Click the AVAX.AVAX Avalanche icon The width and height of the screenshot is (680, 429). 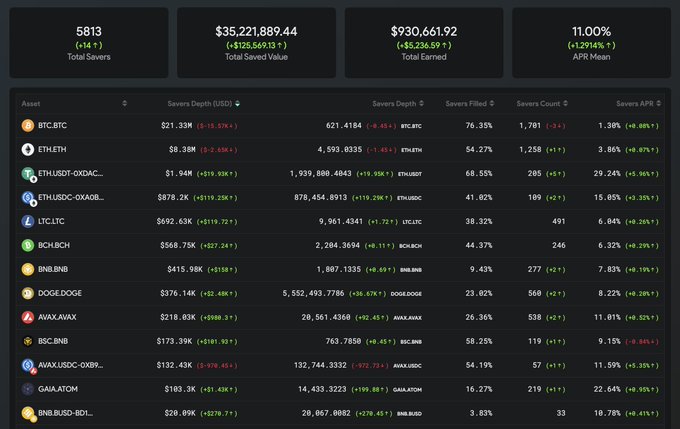click(x=28, y=317)
